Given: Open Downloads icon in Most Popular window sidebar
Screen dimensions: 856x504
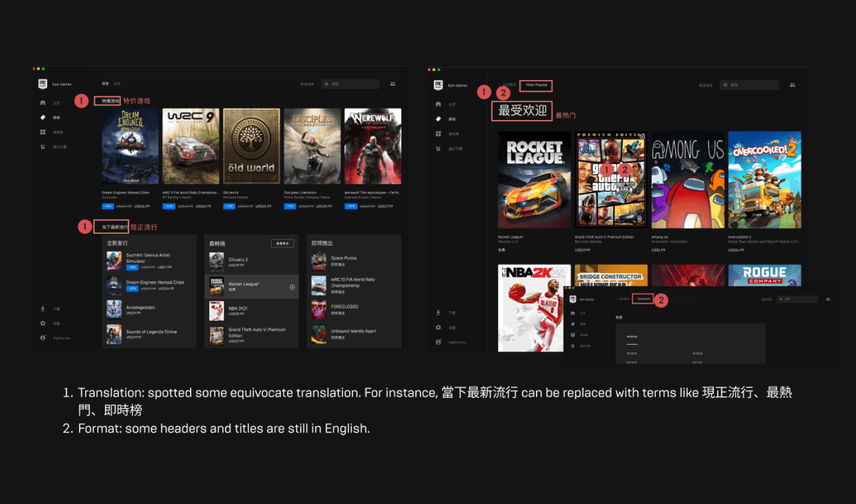Looking at the screenshot, I should (x=438, y=312).
